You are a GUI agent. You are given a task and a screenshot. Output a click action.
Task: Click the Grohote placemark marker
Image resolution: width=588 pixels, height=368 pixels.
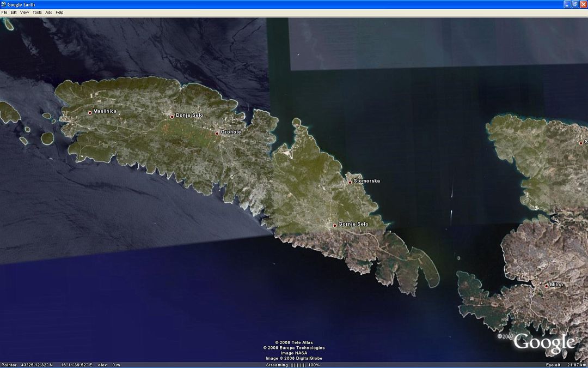[x=217, y=134]
